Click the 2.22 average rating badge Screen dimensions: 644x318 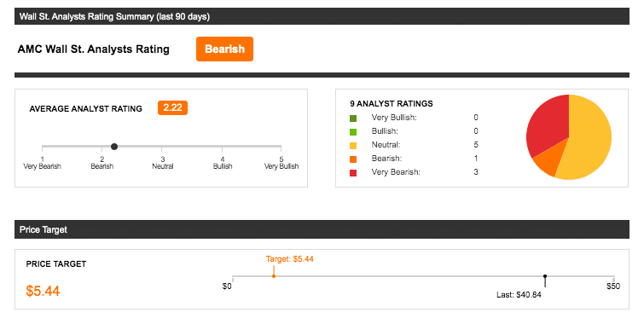(x=172, y=108)
